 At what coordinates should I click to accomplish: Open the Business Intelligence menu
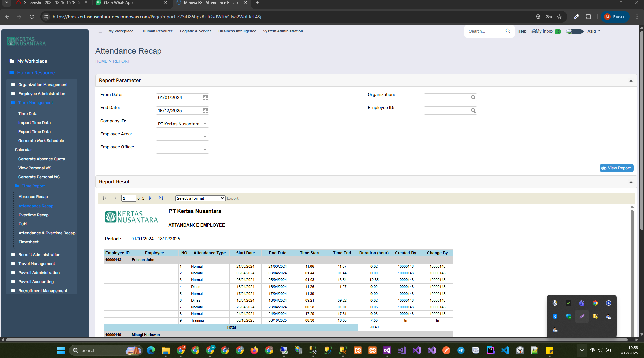(237, 31)
